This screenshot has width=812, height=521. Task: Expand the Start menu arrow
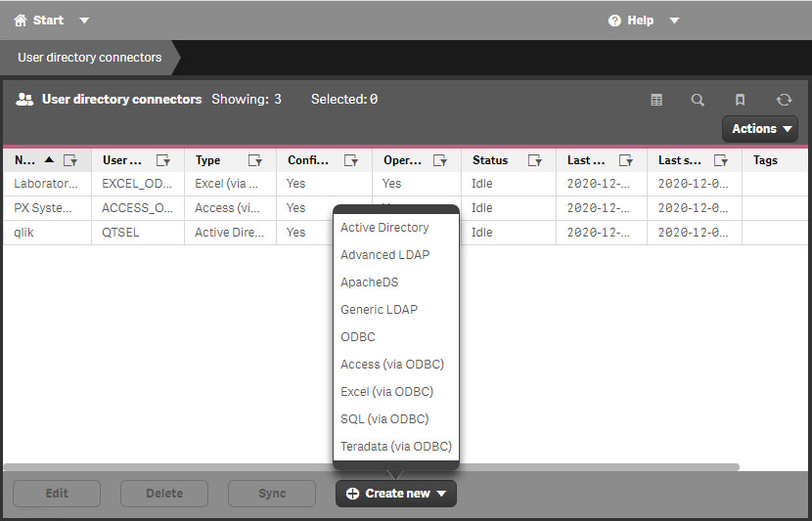coord(84,21)
